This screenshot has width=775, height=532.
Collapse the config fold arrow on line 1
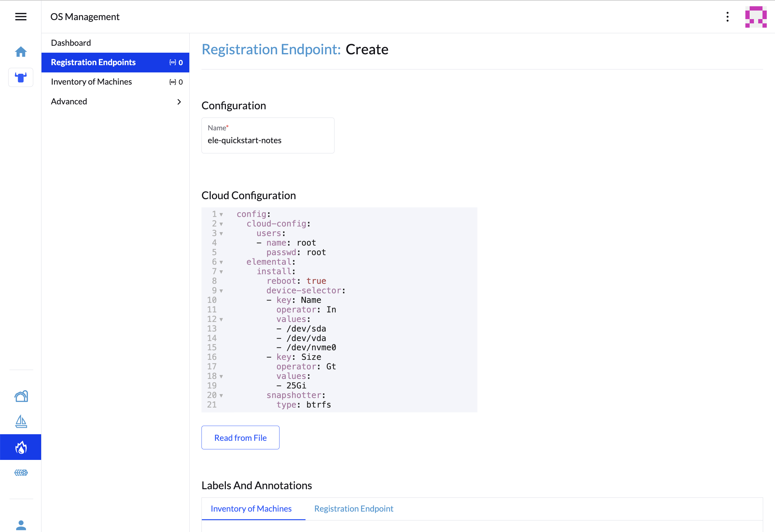pyautogui.click(x=221, y=214)
